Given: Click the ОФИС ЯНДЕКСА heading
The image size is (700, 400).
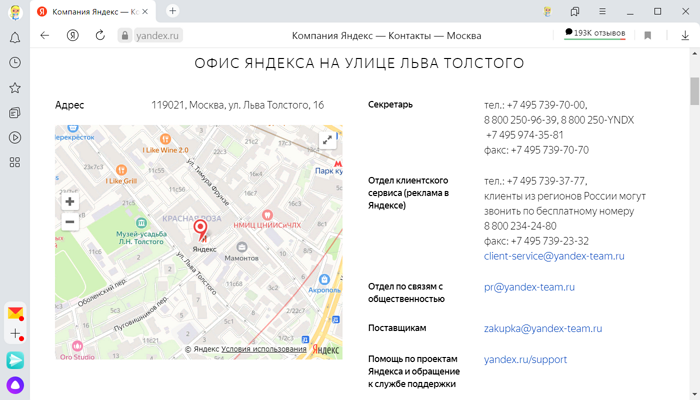Looking at the screenshot, I should point(359,63).
